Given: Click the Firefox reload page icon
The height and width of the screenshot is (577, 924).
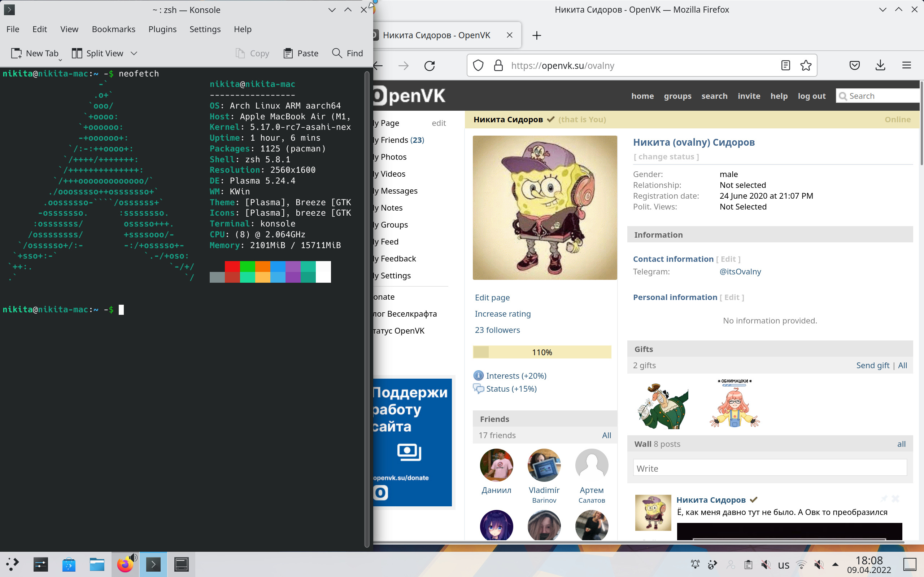Looking at the screenshot, I should pos(430,66).
